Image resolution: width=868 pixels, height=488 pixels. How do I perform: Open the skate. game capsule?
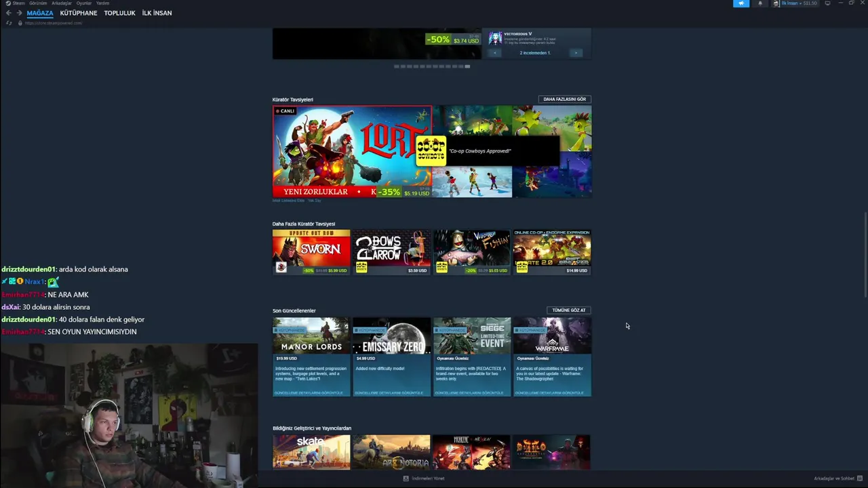click(311, 452)
